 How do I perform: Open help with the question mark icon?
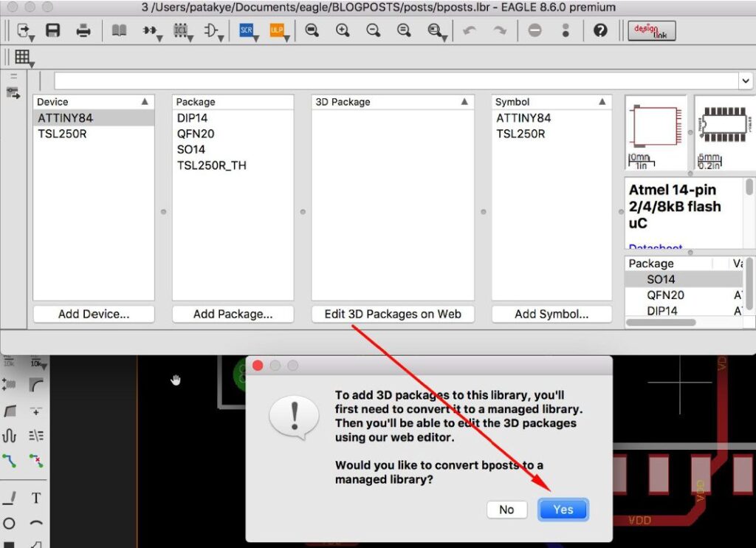point(600,31)
